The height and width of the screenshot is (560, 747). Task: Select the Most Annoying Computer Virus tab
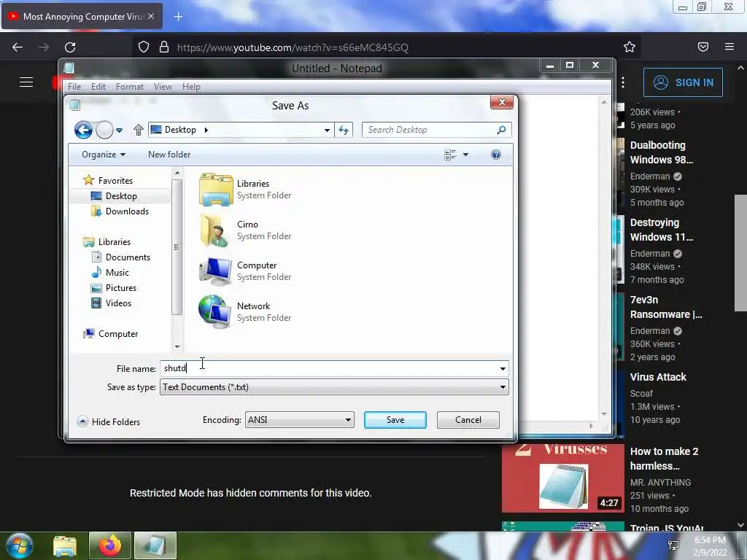[x=82, y=16]
